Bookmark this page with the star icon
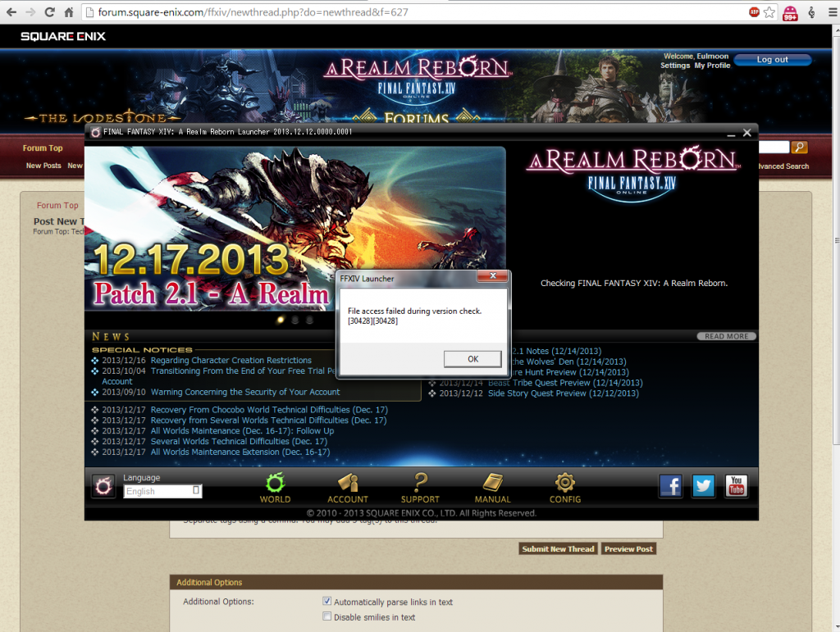 pyautogui.click(x=769, y=11)
